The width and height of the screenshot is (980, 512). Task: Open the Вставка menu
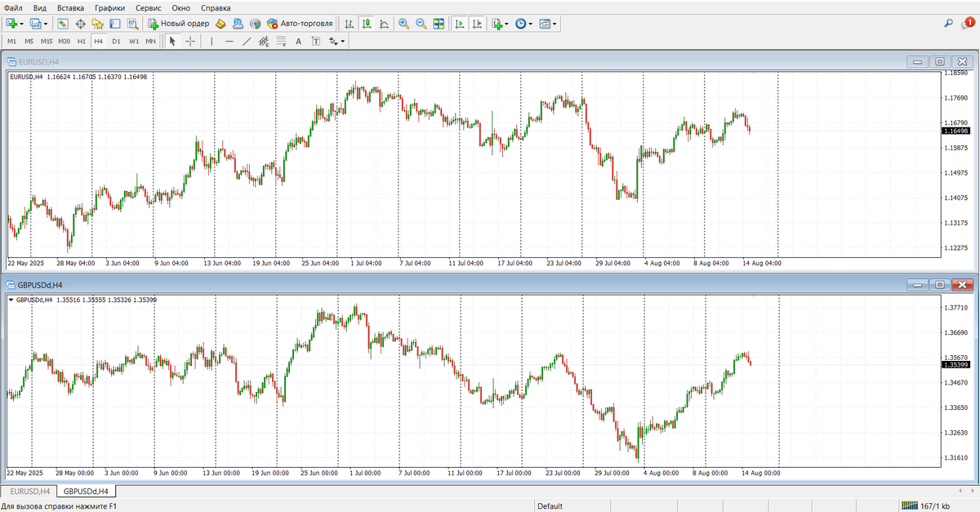[x=70, y=7]
